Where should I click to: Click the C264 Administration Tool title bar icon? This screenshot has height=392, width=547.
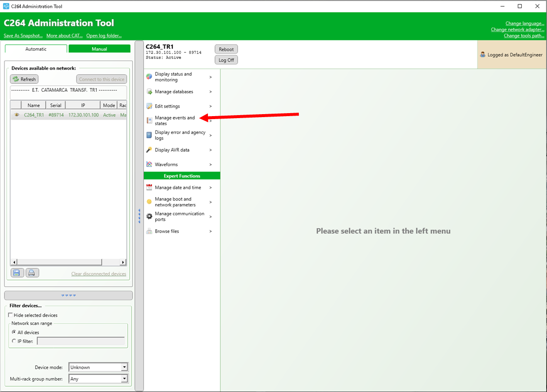[6, 6]
